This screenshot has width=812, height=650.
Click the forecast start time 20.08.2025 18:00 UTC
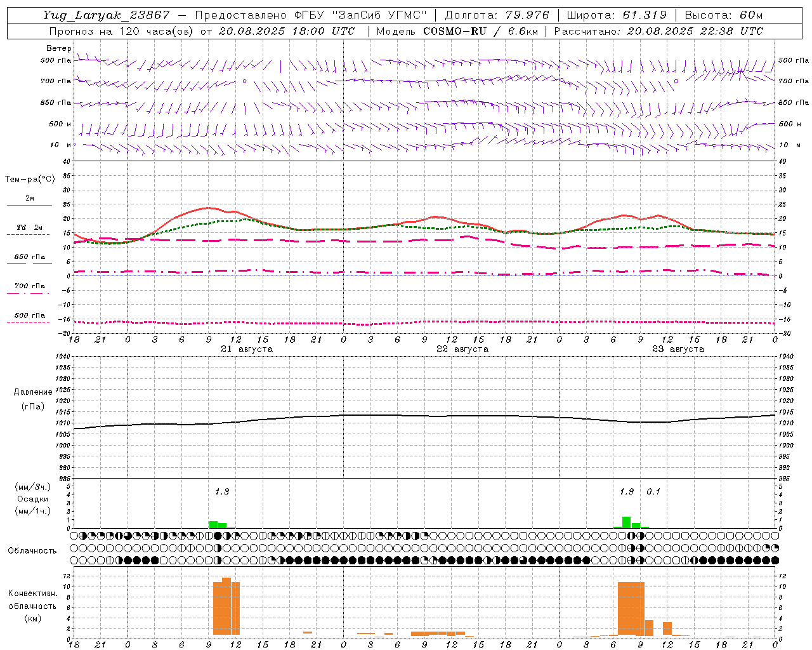(287, 31)
